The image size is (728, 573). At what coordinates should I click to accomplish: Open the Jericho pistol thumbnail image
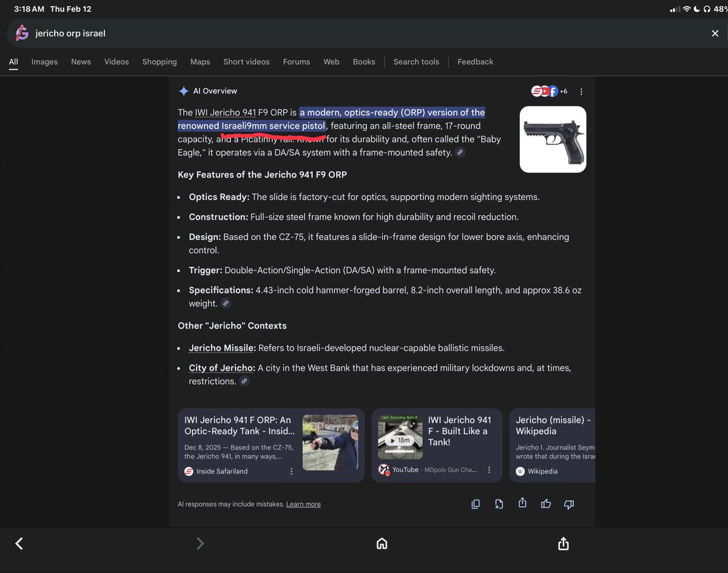pyautogui.click(x=553, y=139)
